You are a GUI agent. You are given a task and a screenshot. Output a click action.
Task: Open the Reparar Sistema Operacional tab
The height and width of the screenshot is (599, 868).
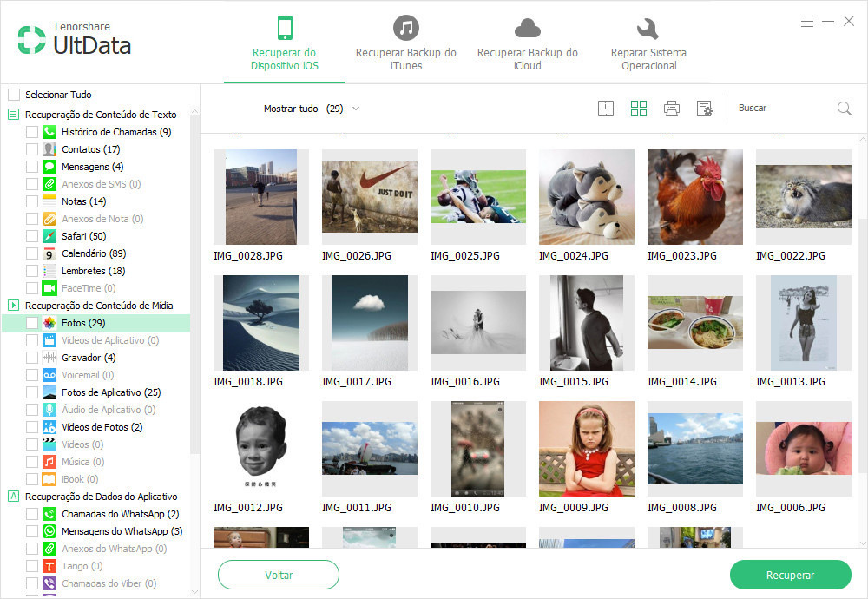coord(648,43)
